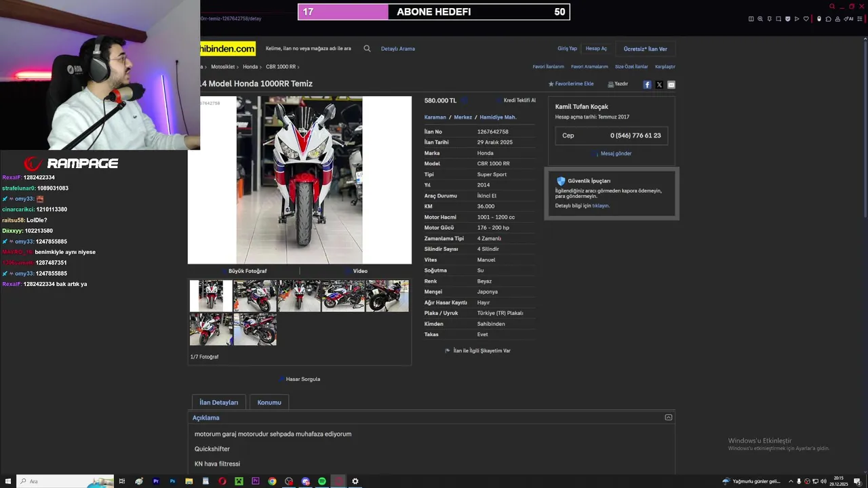Open Google Chrome from the taskbar
868x488 pixels.
click(x=272, y=481)
